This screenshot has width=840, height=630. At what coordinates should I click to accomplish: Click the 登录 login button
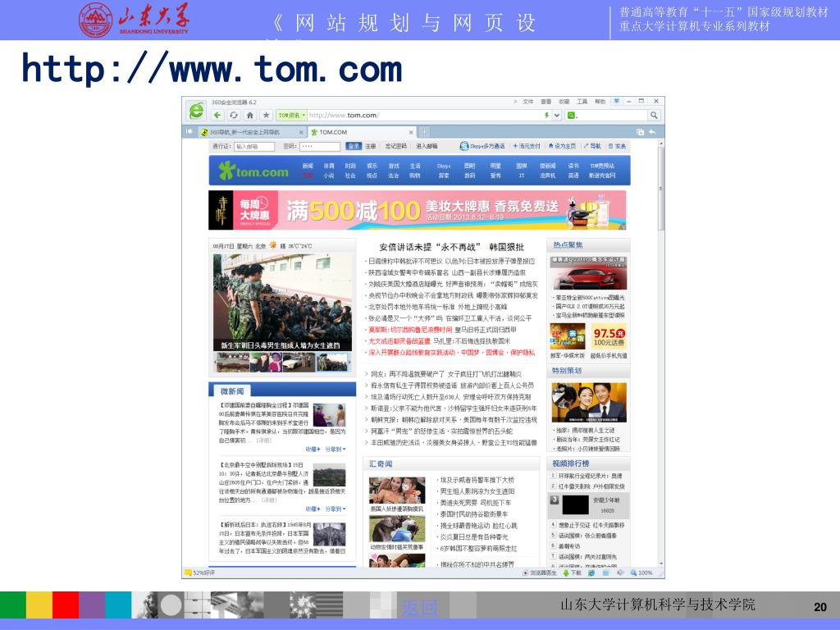coord(354,146)
